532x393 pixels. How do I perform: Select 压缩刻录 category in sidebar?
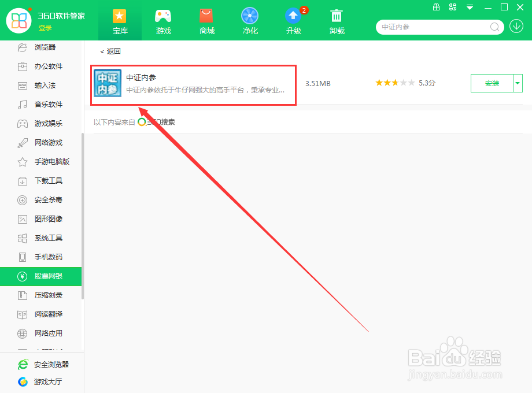point(40,295)
